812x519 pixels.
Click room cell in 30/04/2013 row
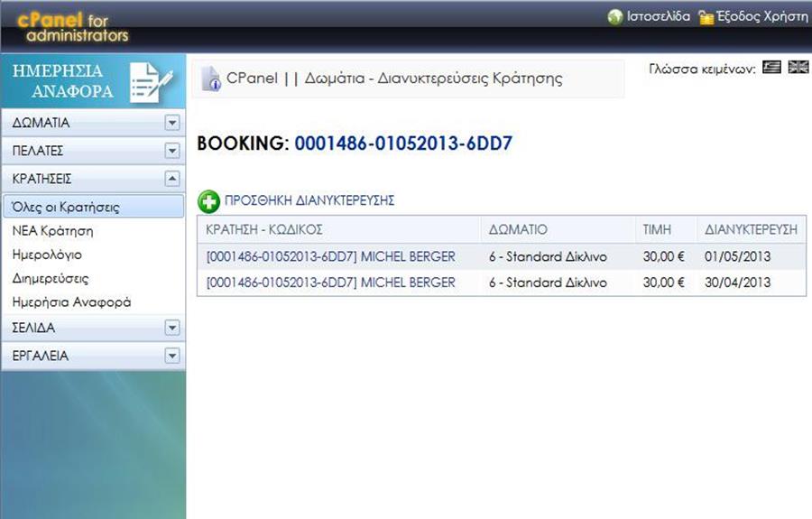tap(548, 283)
